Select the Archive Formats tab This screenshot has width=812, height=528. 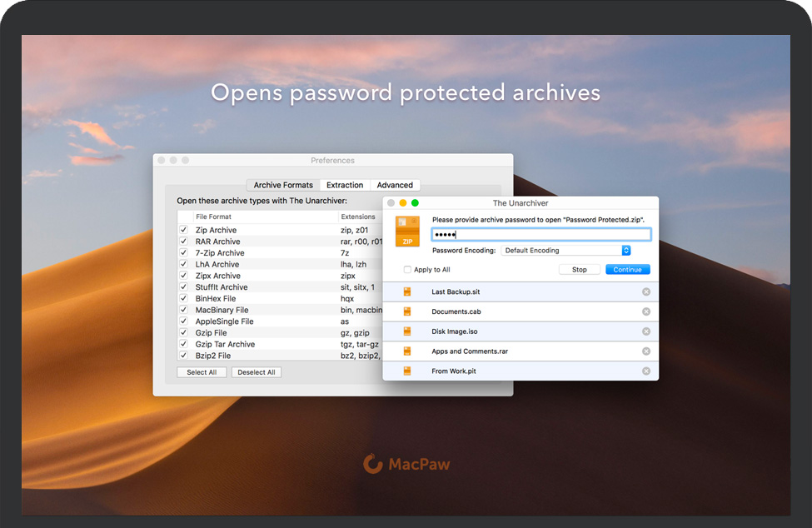tap(283, 185)
